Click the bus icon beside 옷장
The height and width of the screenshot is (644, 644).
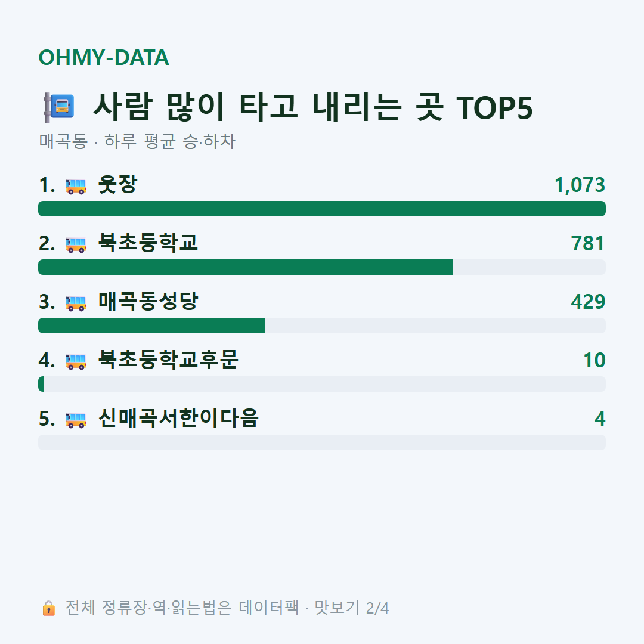[x=76, y=186]
